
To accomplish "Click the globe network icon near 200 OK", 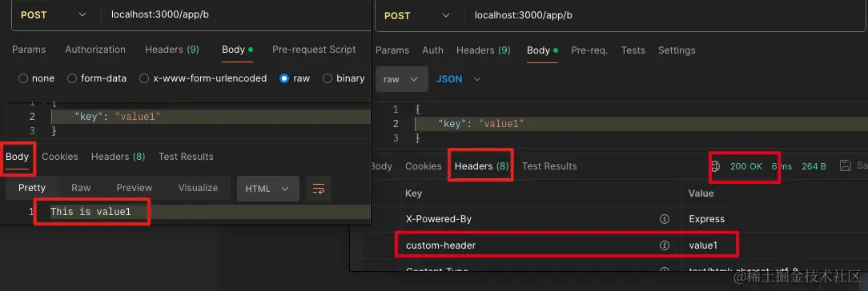I will click(x=716, y=166).
